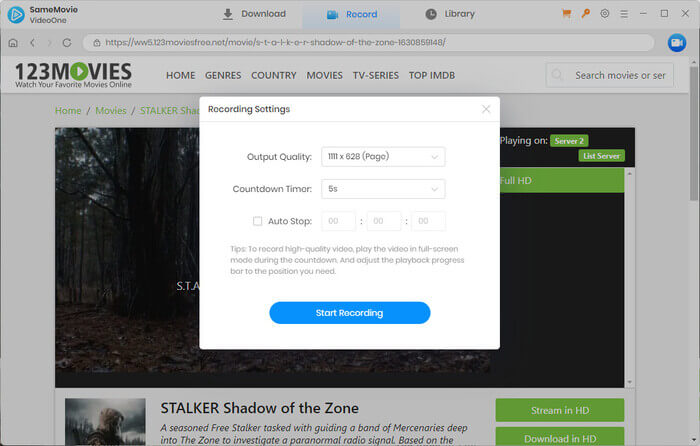Click the Stream in HD button
Viewport: 700px width, 446px height.
(560, 410)
